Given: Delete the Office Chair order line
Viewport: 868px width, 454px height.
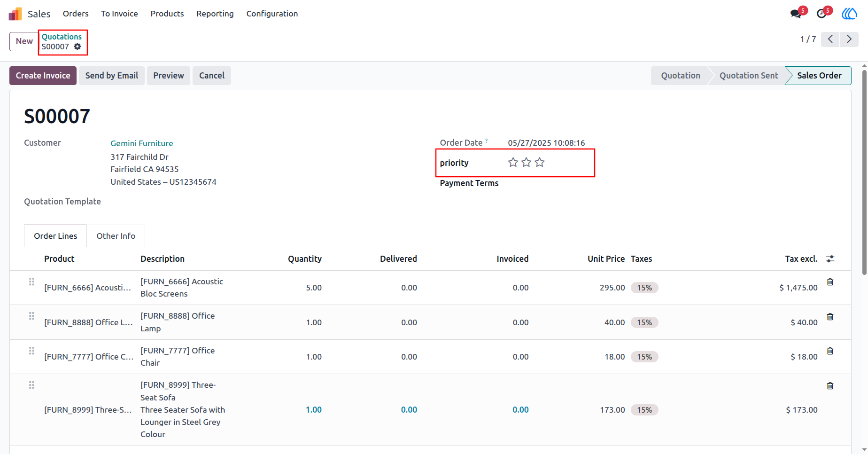Looking at the screenshot, I should coord(830,351).
